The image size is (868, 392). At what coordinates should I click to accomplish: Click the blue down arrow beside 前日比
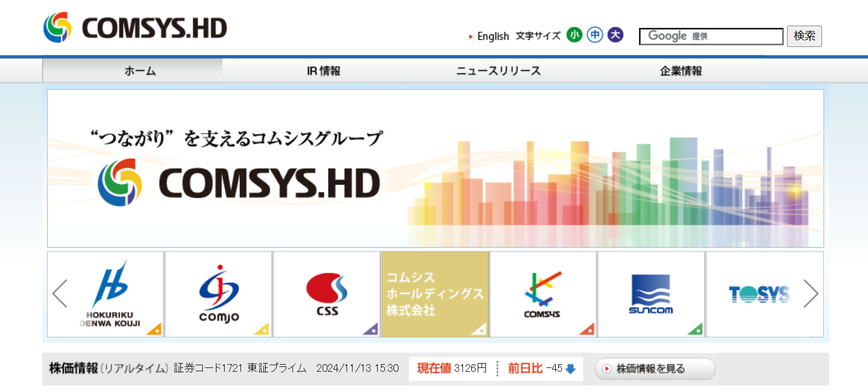coord(571,369)
